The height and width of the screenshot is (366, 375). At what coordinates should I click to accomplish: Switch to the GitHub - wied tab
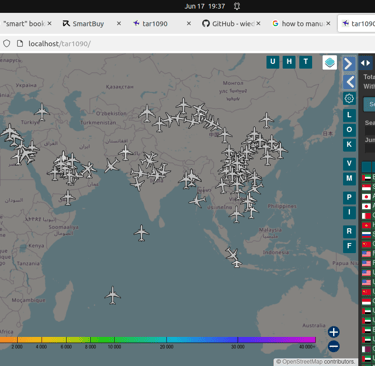pyautogui.click(x=228, y=24)
